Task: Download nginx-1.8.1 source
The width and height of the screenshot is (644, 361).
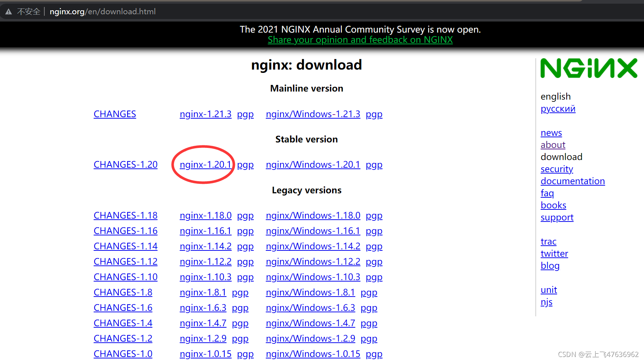Action: (203, 293)
